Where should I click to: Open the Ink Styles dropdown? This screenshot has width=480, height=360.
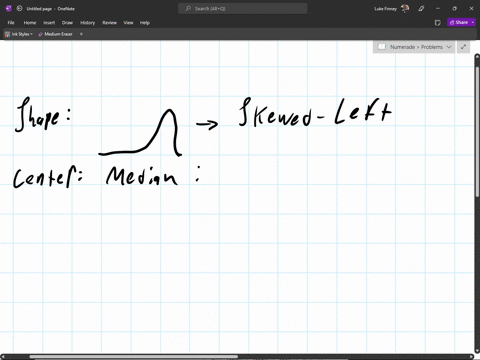point(19,34)
